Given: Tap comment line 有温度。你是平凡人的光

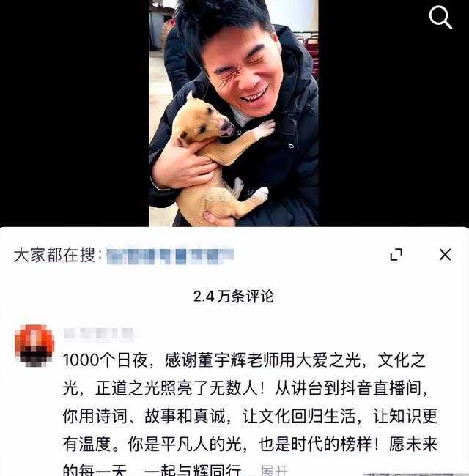Looking at the screenshot, I should [250, 444].
